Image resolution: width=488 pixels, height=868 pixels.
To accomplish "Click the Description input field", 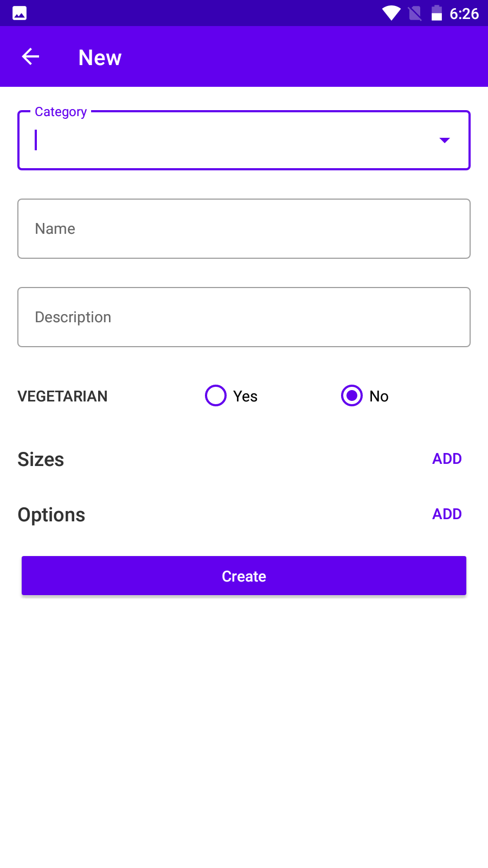I will (244, 317).
